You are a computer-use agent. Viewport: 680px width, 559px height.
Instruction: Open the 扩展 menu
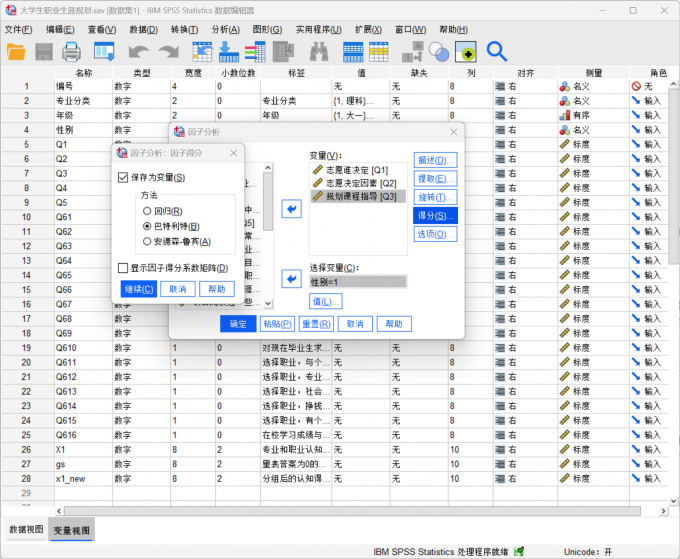point(368,29)
